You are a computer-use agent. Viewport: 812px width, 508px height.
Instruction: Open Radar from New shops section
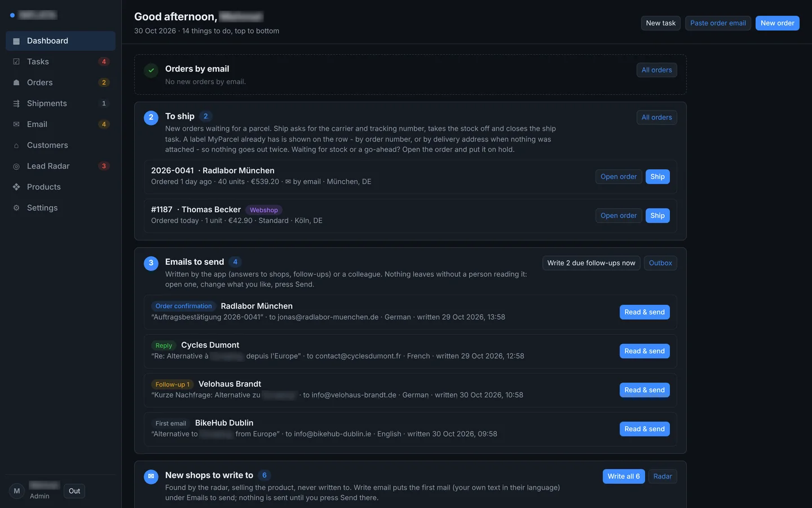pyautogui.click(x=663, y=476)
